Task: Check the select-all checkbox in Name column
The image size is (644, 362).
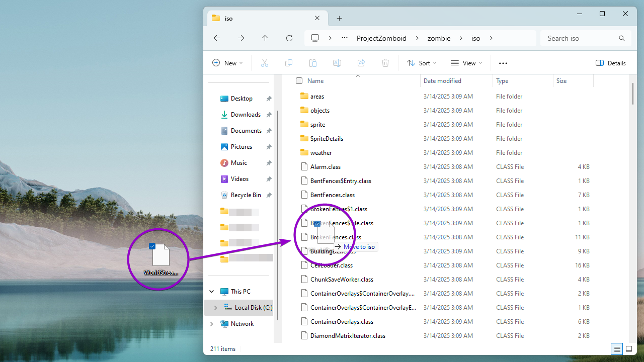Action: (298, 80)
